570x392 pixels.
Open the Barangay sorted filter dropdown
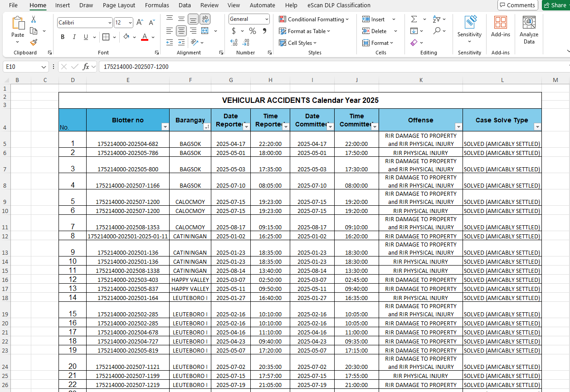(x=207, y=127)
